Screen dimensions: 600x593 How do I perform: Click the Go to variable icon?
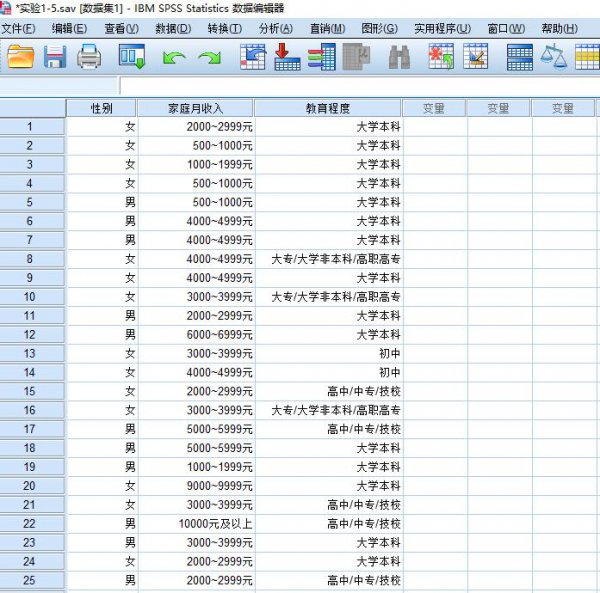[287, 57]
